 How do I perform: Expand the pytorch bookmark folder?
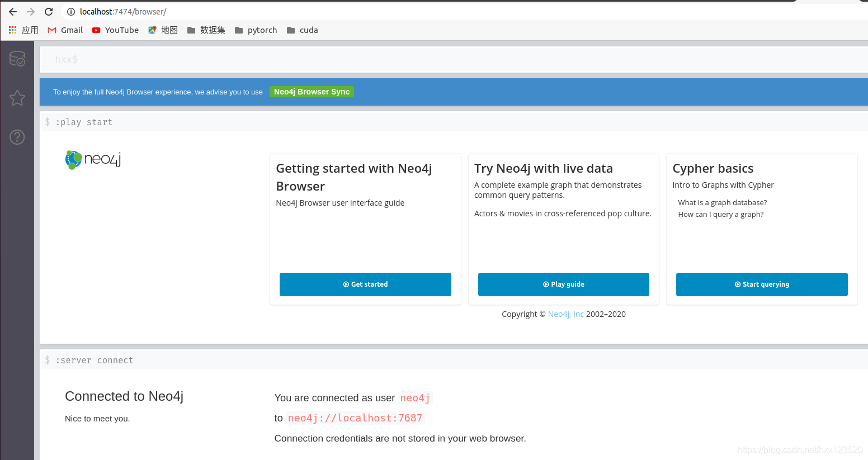coord(256,30)
